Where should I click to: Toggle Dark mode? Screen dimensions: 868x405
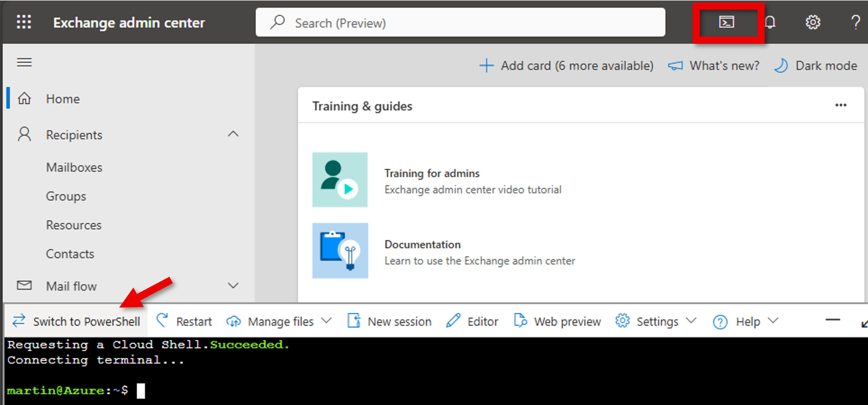pyautogui.click(x=816, y=66)
